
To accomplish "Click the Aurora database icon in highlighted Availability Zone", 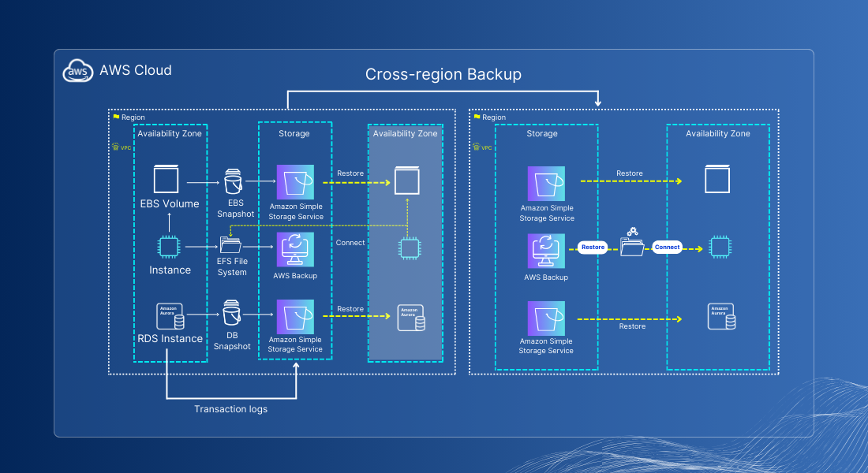I will click(x=411, y=318).
